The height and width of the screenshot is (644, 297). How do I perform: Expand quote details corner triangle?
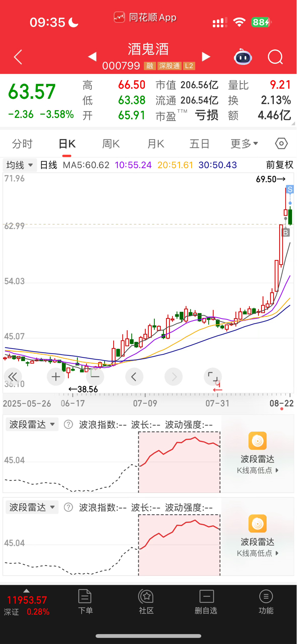[x=293, y=123]
